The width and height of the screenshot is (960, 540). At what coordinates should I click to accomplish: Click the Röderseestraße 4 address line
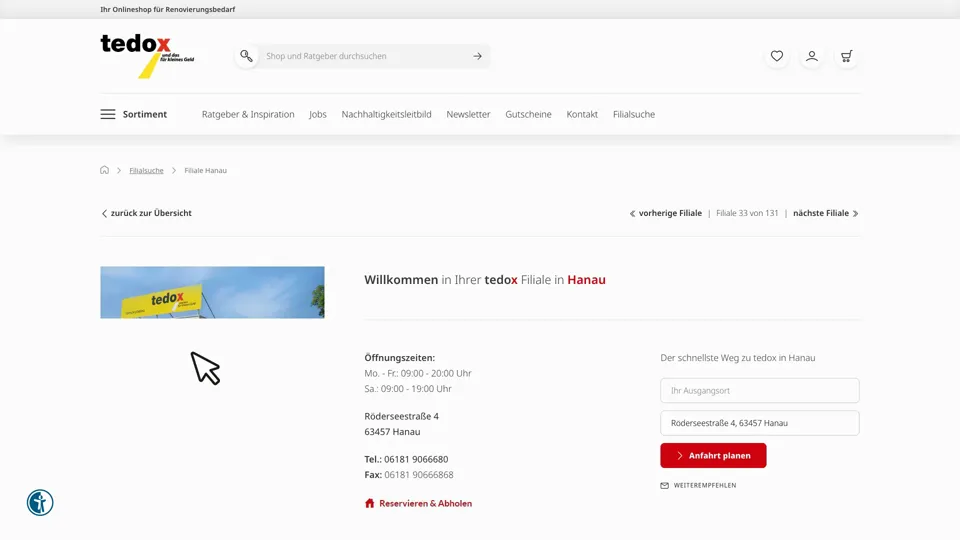[402, 416]
